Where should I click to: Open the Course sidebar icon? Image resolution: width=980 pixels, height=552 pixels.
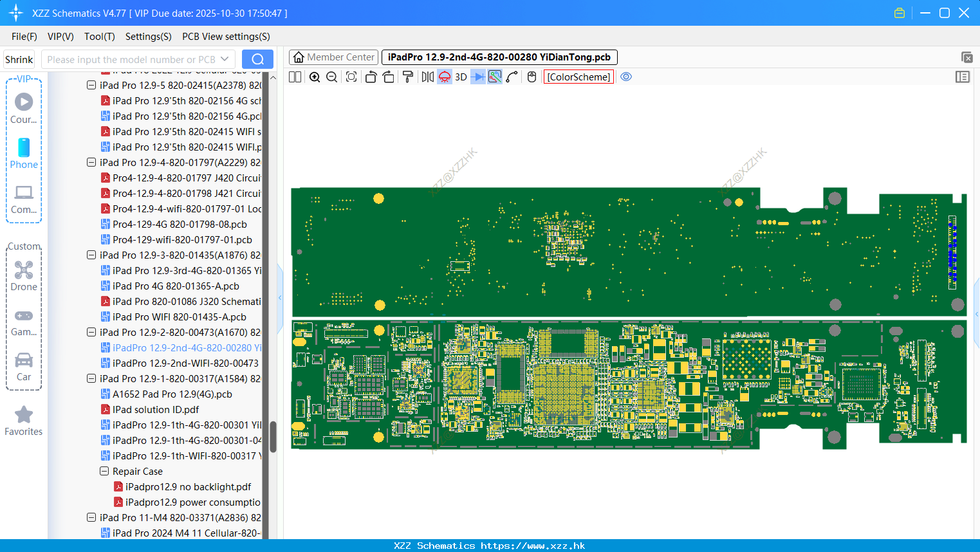[x=24, y=109]
